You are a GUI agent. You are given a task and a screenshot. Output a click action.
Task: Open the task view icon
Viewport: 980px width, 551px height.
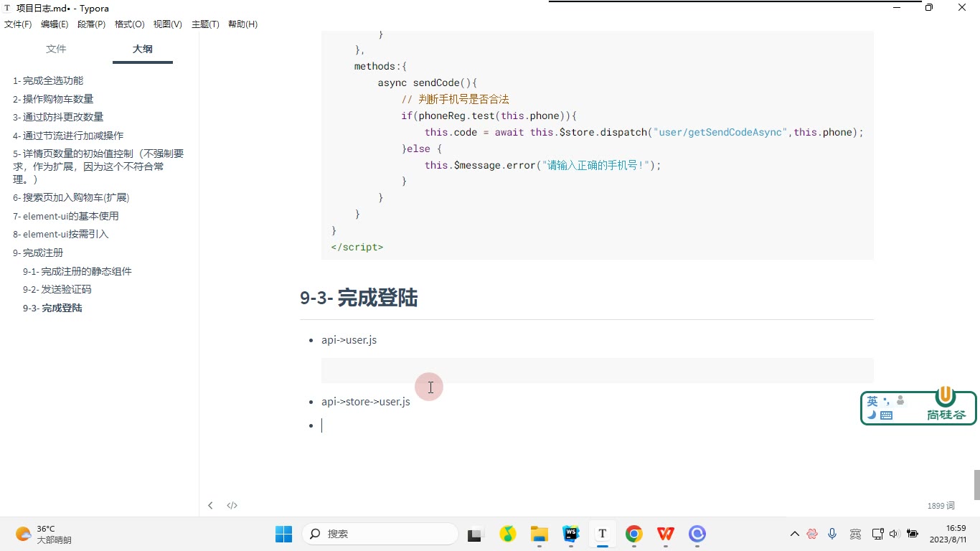coord(475,534)
